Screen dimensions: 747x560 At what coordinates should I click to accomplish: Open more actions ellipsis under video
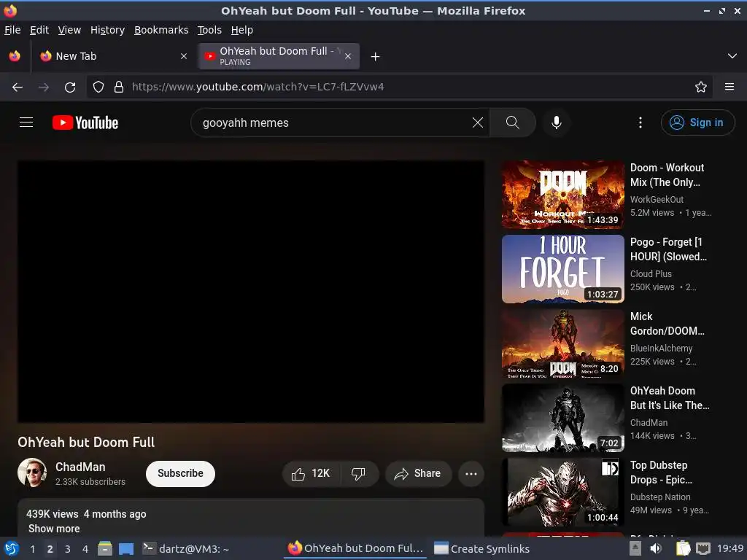pos(471,473)
